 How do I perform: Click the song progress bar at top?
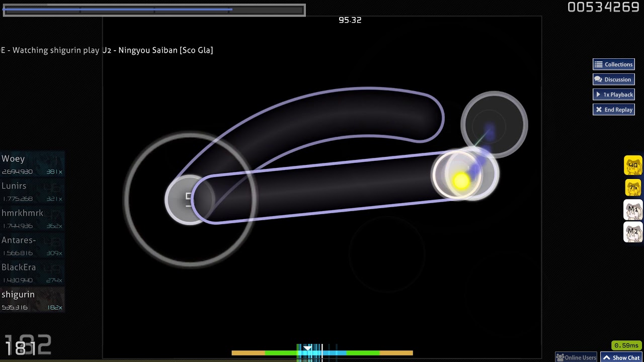(x=154, y=10)
